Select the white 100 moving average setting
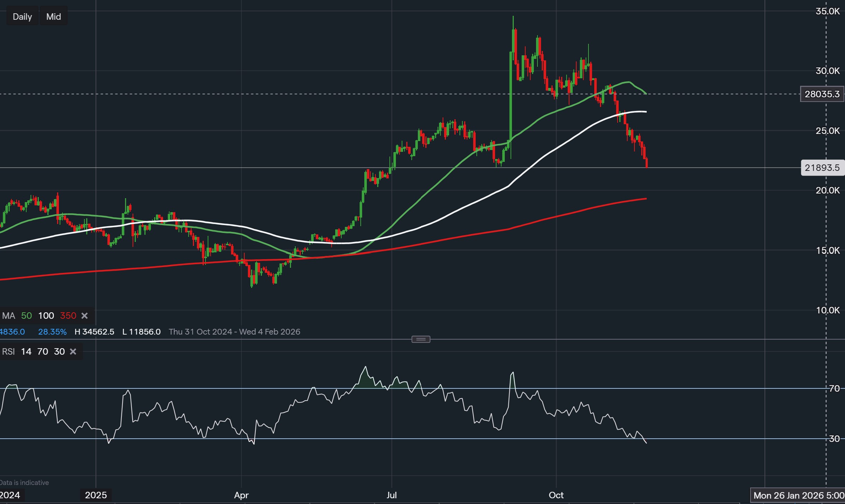Image resolution: width=845 pixels, height=504 pixels. click(x=46, y=316)
